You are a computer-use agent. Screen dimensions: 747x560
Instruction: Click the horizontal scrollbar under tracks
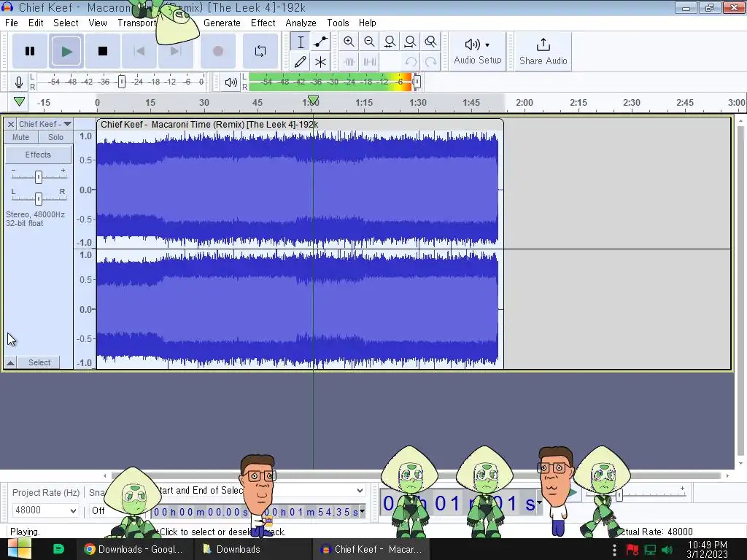coord(415,475)
